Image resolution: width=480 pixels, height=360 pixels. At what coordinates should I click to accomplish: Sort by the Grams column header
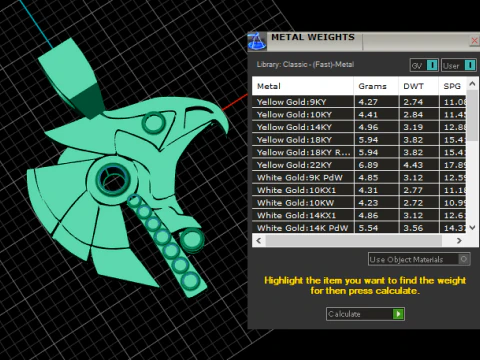point(376,86)
